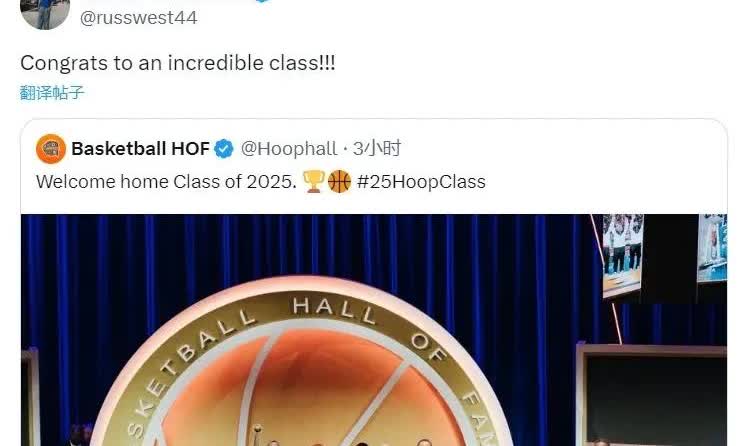Open the Hall of Fame photo

(x=374, y=330)
